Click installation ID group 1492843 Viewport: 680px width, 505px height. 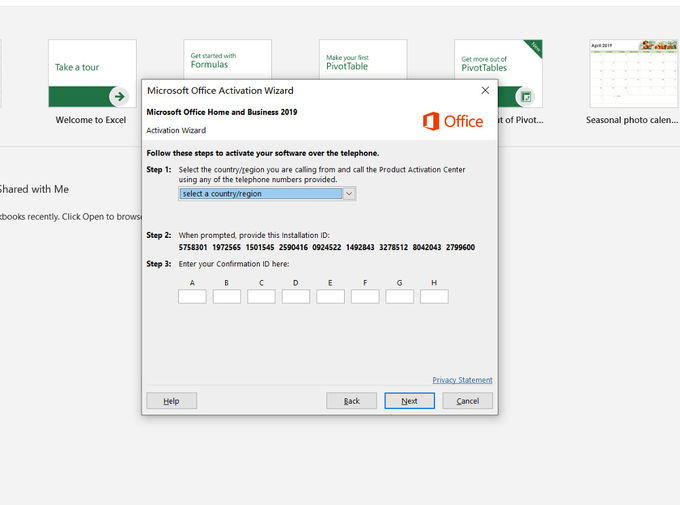click(360, 247)
